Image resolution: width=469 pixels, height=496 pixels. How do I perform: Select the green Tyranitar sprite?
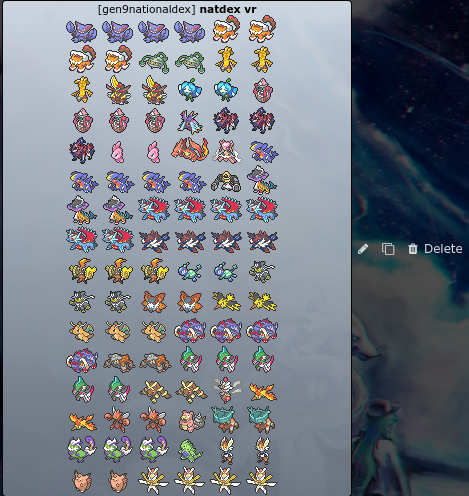(x=190, y=450)
